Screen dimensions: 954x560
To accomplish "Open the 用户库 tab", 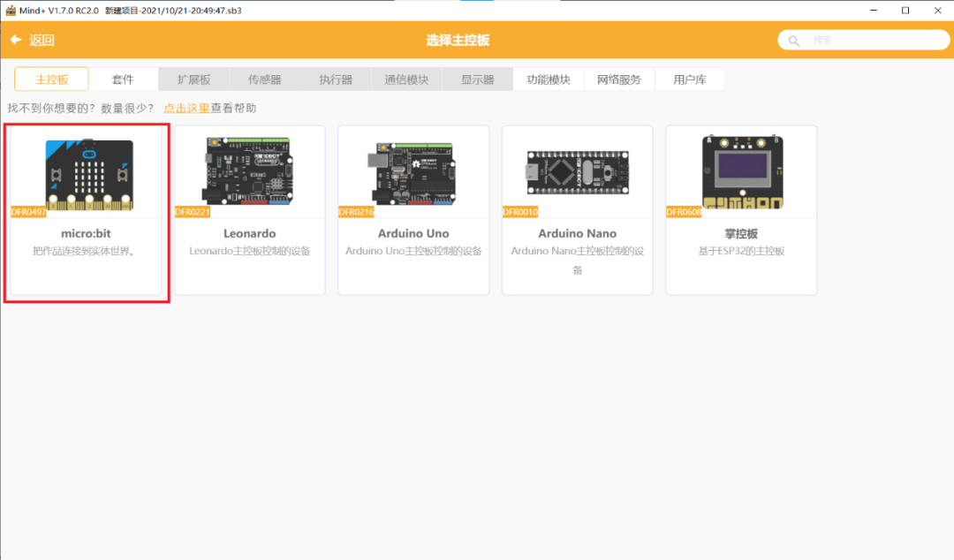I will [x=690, y=79].
